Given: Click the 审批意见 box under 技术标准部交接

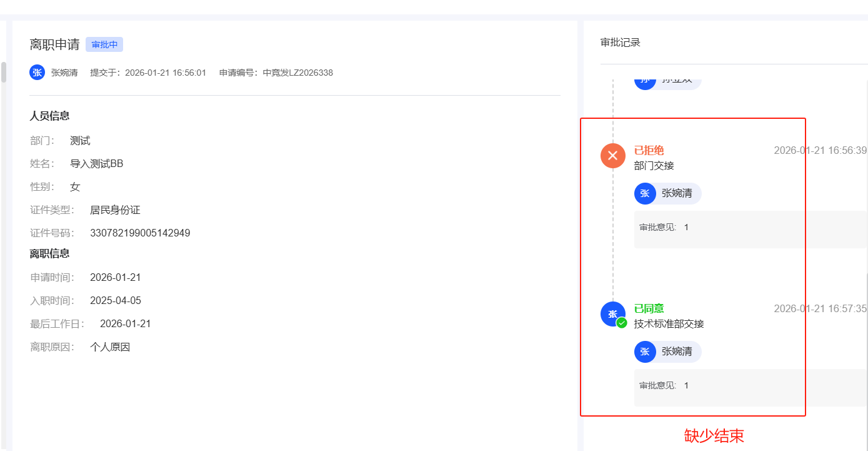Looking at the screenshot, I should 750,387.
